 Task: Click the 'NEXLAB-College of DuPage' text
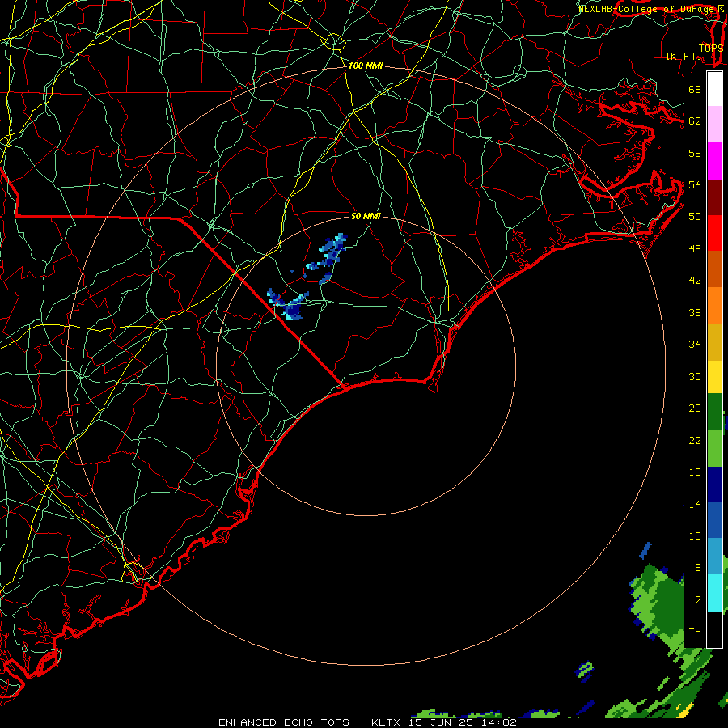coord(648,9)
